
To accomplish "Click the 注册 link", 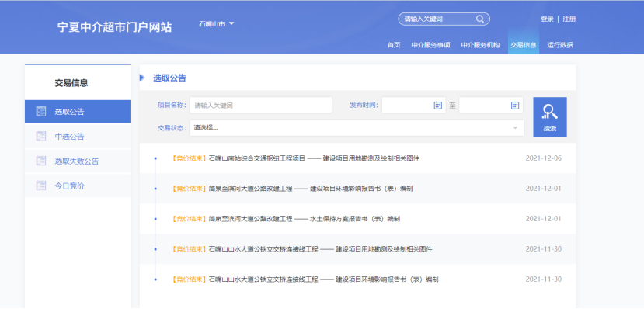I will [569, 19].
